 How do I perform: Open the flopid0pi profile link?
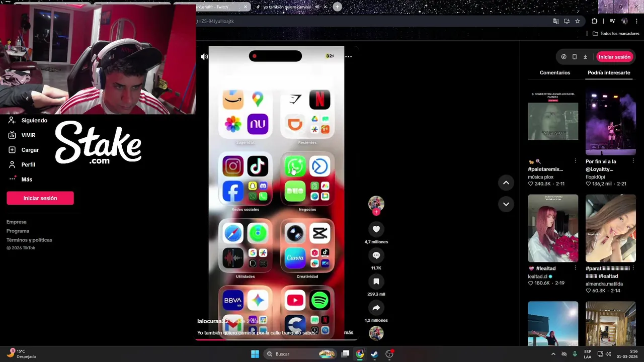(595, 177)
